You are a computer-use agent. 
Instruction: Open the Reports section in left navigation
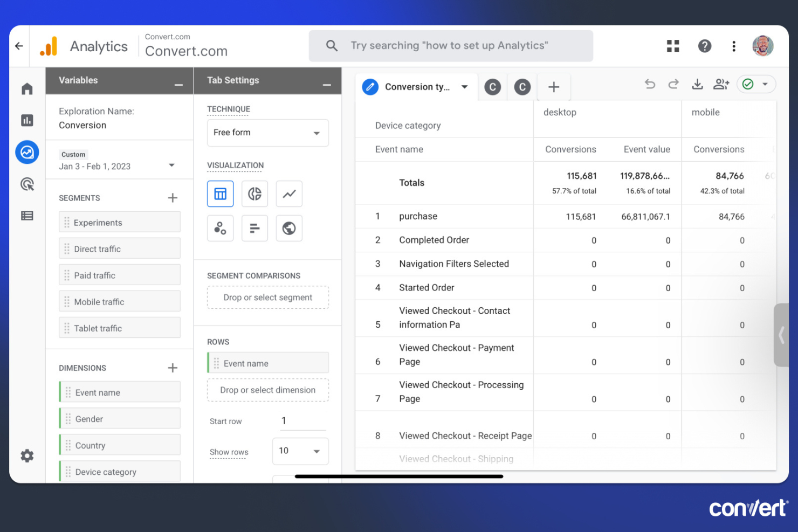pos(27,120)
